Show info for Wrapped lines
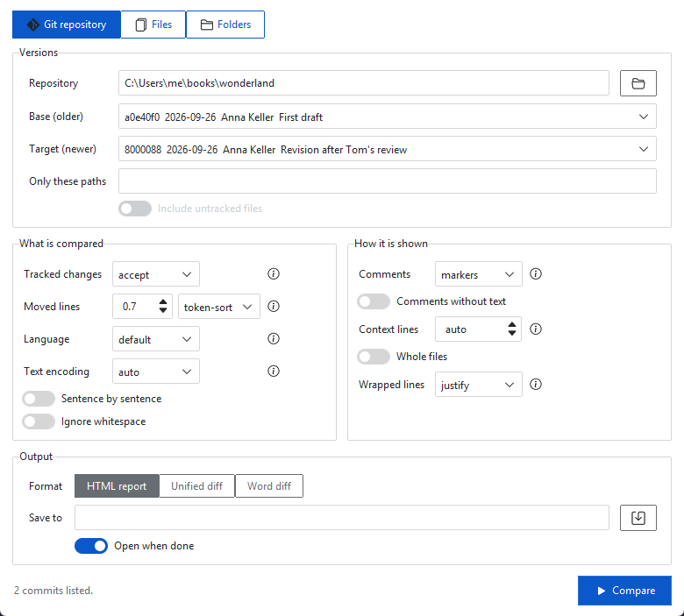Image resolution: width=684 pixels, height=616 pixels. 536,384
